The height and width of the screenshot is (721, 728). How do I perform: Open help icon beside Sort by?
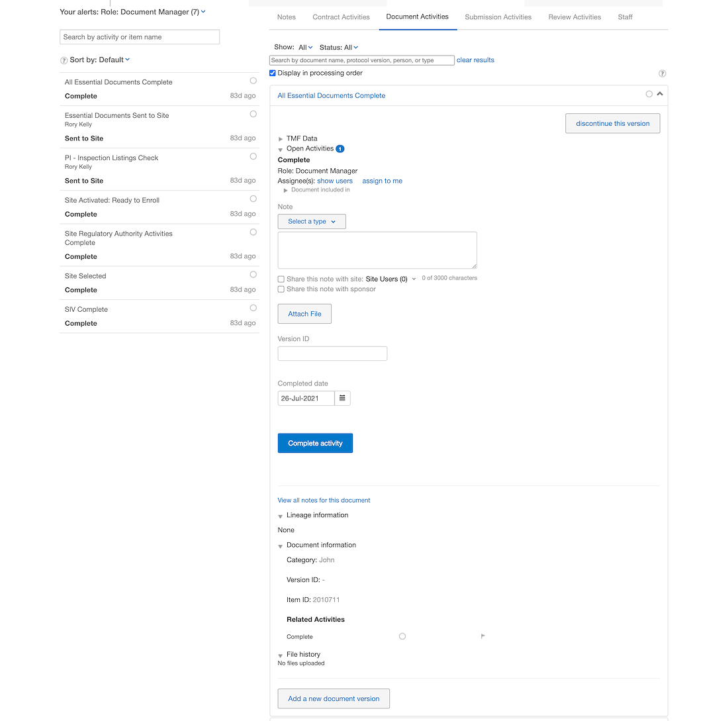64,60
